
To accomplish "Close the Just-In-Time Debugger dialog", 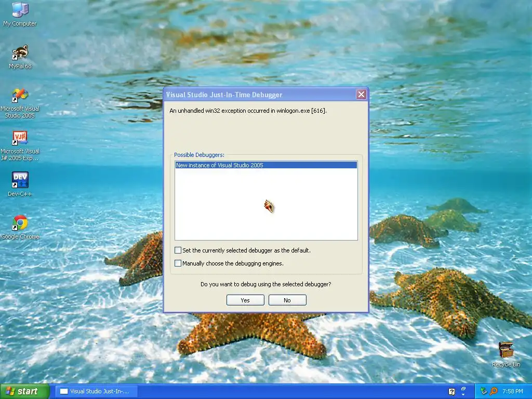I will [361, 95].
